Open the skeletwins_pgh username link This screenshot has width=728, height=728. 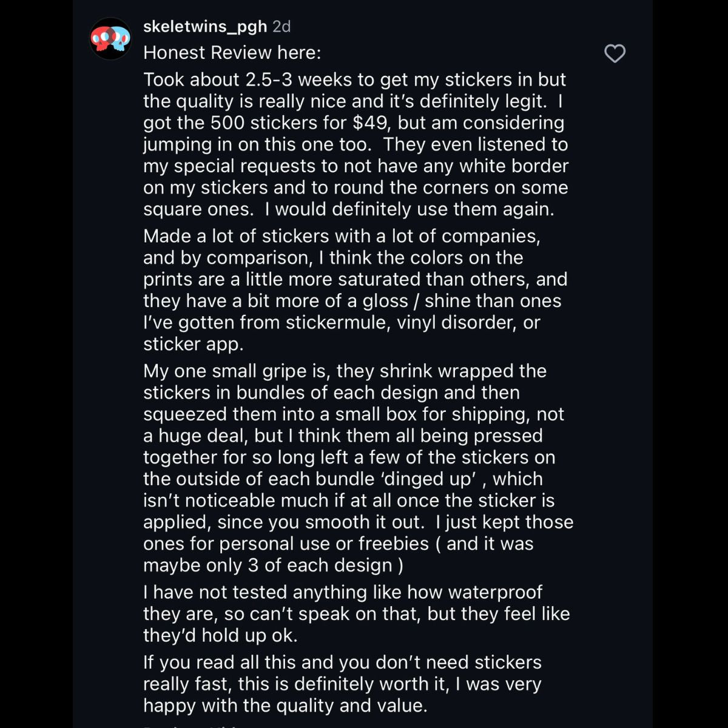205,27
